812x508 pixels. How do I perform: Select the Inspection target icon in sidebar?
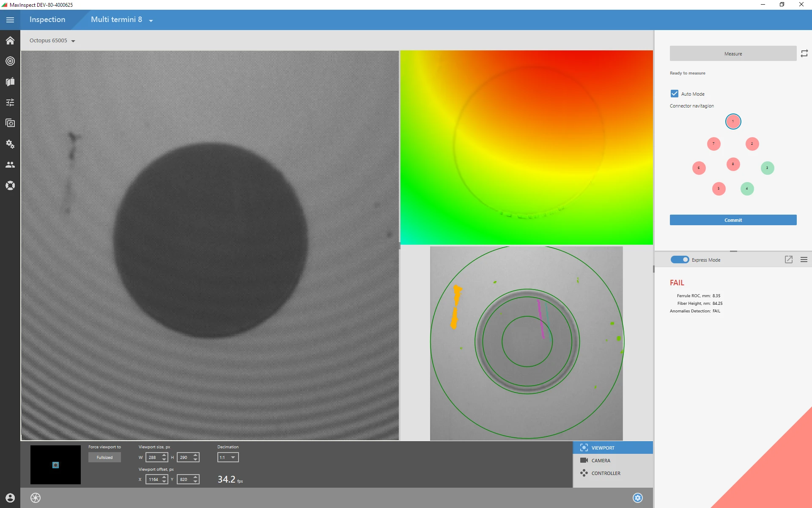tap(10, 61)
